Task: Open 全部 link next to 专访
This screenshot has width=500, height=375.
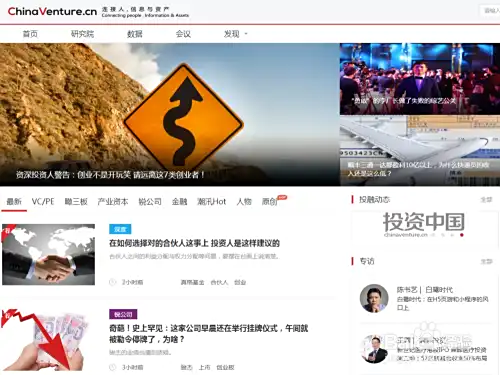Action: 486,261
